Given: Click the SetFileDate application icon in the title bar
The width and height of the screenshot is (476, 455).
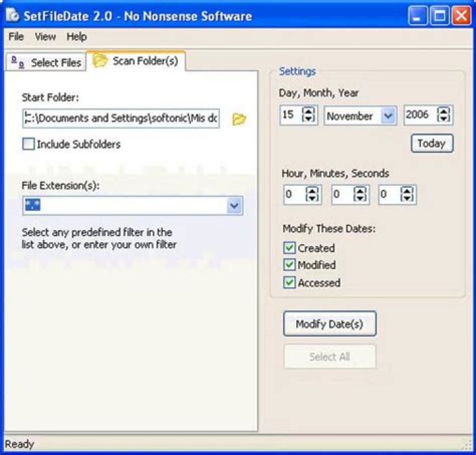Looking at the screenshot, I should [12, 15].
